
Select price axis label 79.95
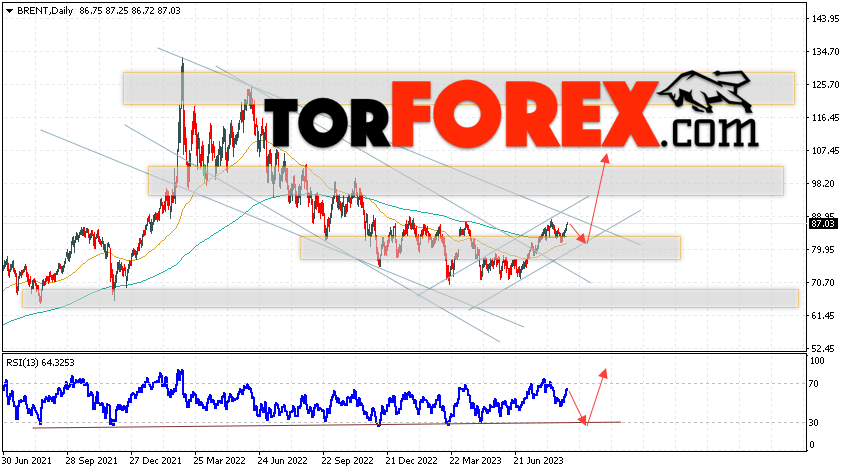pyautogui.click(x=823, y=249)
